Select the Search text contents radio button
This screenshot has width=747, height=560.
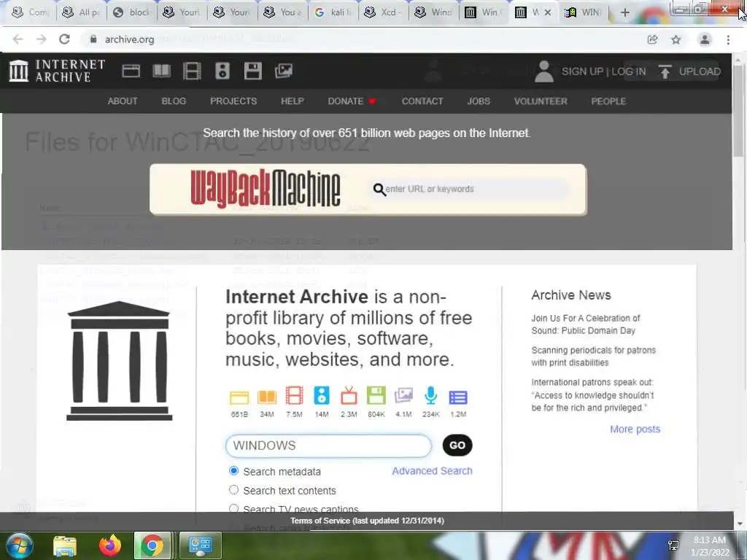coord(233,490)
